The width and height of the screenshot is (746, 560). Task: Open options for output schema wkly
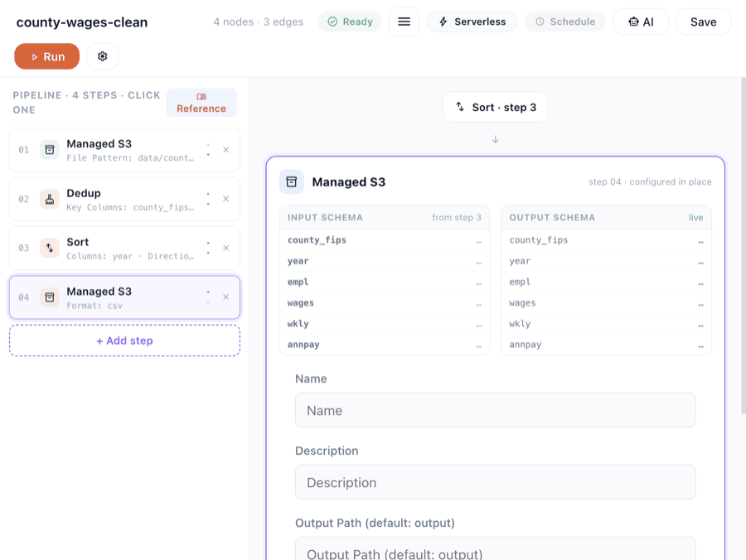click(700, 326)
